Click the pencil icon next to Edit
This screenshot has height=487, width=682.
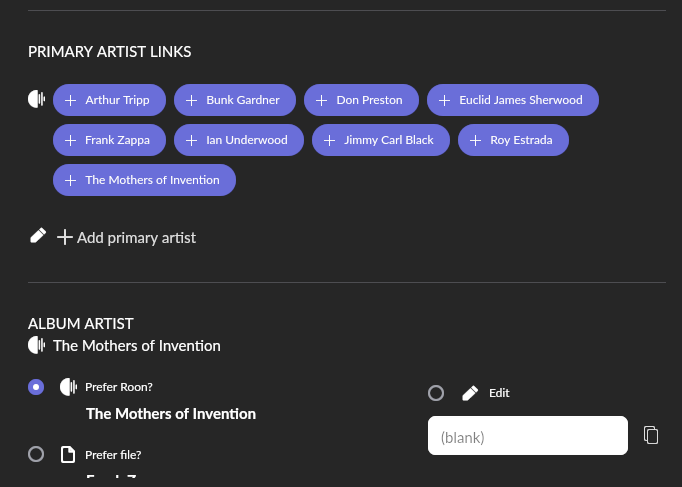470,393
